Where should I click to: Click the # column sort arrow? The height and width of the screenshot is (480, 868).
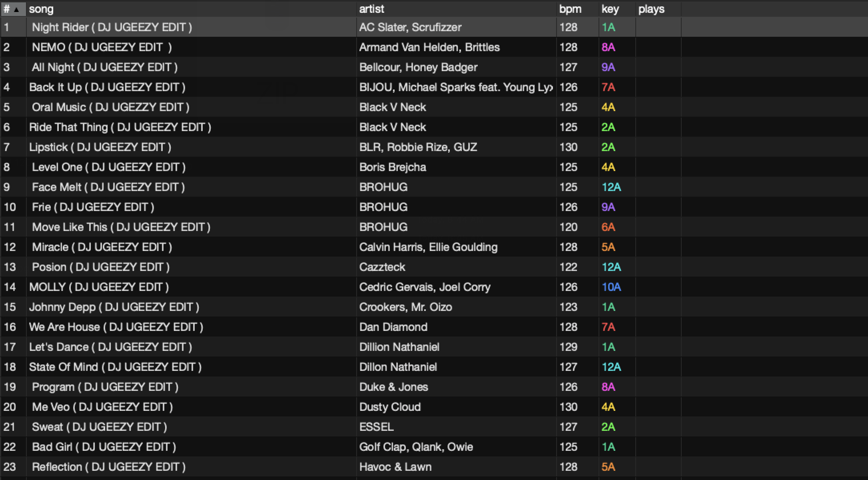[x=16, y=10]
